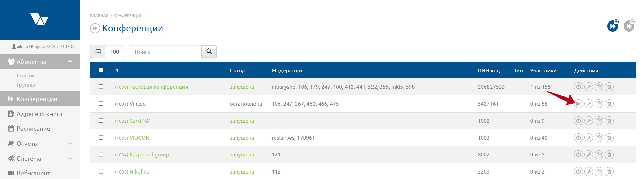Screen dimensions: 644x179
Task: Copy the Тестовая конференция conference
Action: (x=599, y=87)
